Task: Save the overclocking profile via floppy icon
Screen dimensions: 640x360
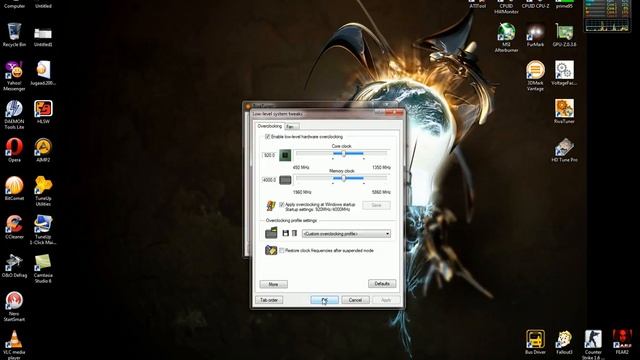Action: point(286,233)
